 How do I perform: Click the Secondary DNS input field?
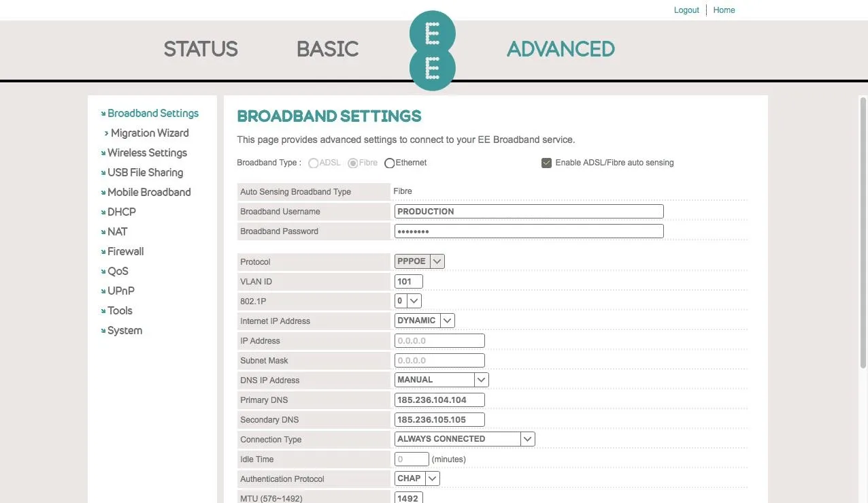click(x=439, y=419)
